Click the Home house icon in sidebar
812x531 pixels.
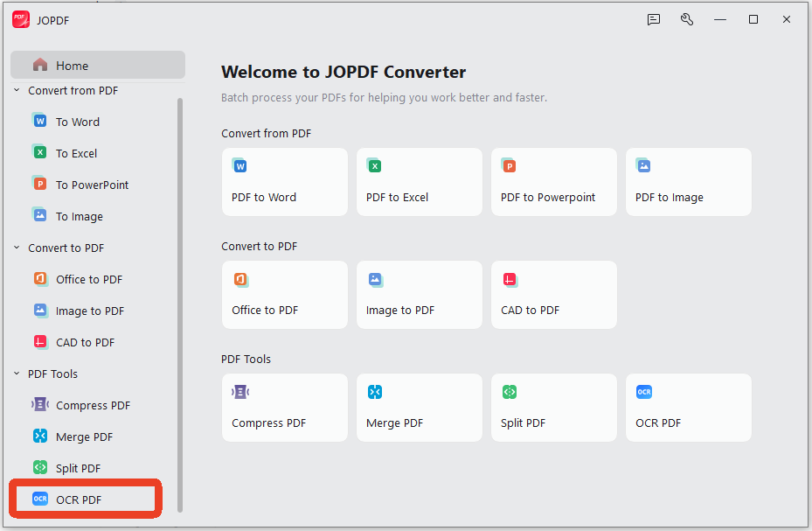click(40, 66)
